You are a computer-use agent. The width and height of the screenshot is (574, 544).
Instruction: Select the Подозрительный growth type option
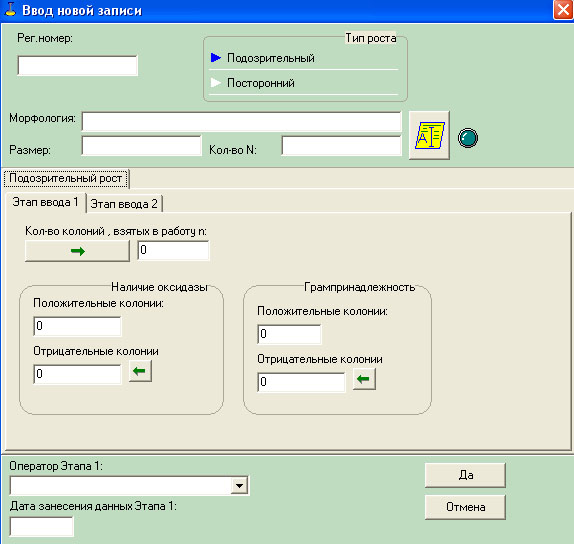[x=271, y=58]
